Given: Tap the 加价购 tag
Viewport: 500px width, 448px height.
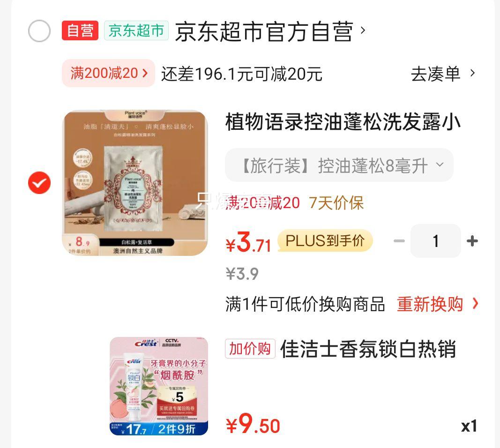Looking at the screenshot, I should (250, 349).
